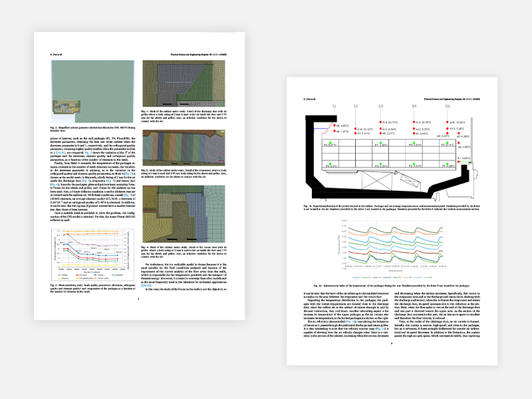The image size is (532, 399).
Task: Click the S5 section label in Fig. 10
Action: pos(447,106)
